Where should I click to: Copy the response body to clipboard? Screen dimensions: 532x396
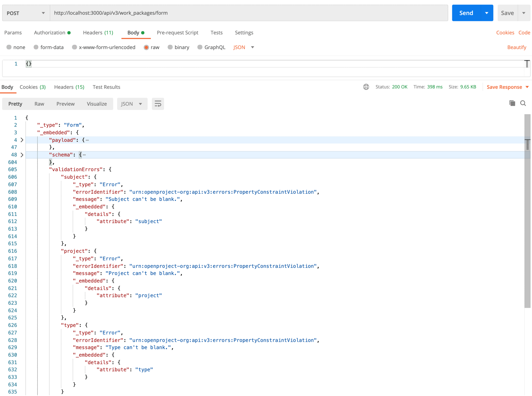click(512, 103)
